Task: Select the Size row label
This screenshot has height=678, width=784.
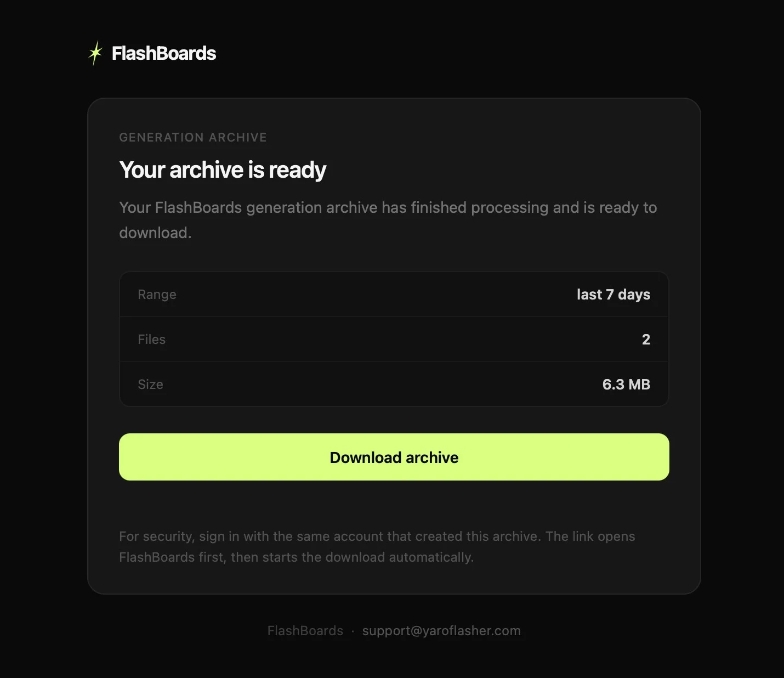Action: (150, 385)
